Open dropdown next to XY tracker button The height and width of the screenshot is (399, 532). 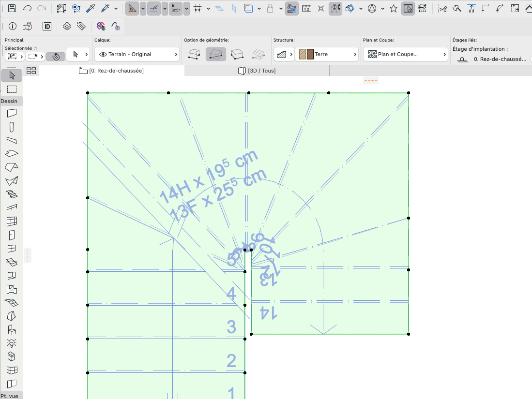tap(186, 9)
